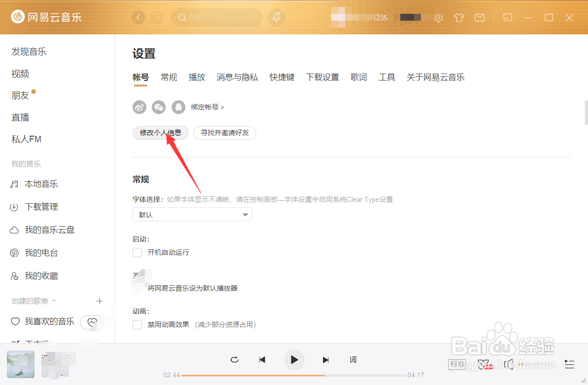Click the 将网易云音乐设为默认播放器 option
Screen dimensions: 588x385
192,288
